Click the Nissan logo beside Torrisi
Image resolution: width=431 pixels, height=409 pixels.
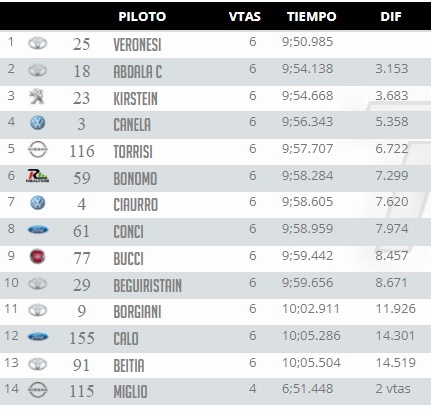point(38,149)
